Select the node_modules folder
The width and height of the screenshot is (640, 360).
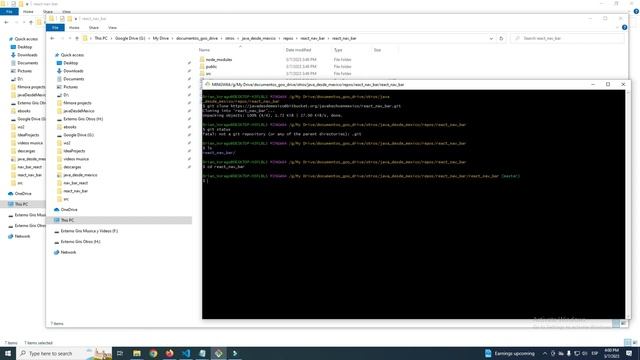[216, 60]
